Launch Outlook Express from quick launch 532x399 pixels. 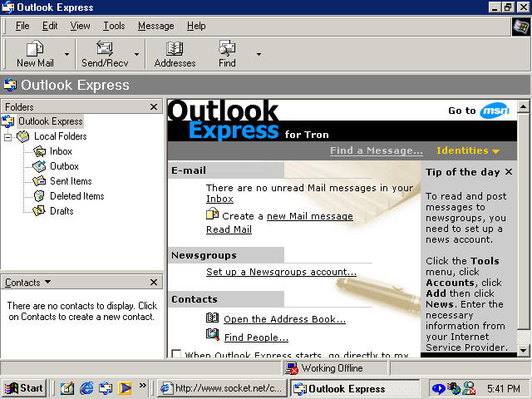tap(106, 388)
